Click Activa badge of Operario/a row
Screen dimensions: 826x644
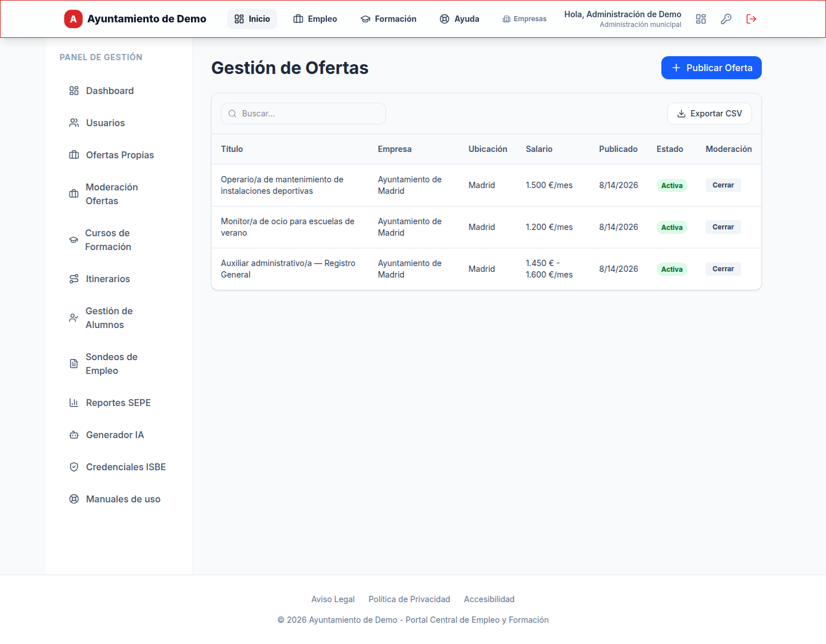point(672,185)
